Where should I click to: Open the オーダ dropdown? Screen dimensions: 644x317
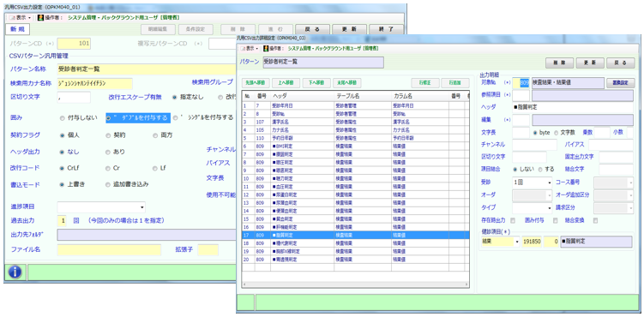coord(533,195)
